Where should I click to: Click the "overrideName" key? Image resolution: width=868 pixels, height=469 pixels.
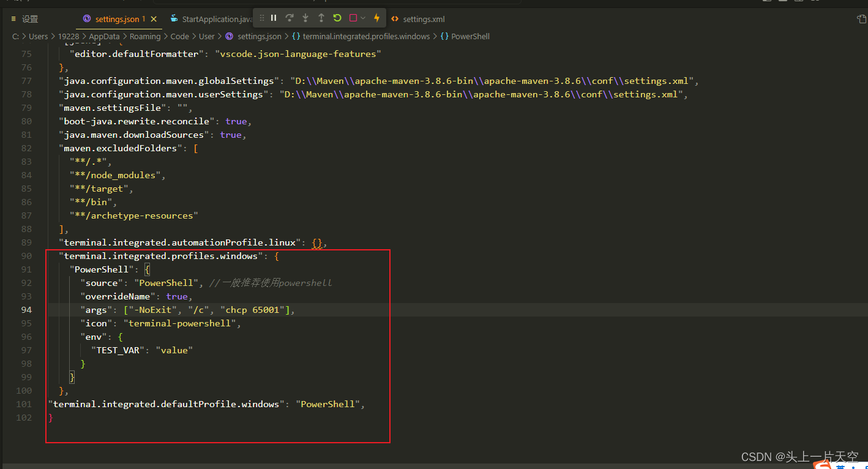(x=118, y=296)
